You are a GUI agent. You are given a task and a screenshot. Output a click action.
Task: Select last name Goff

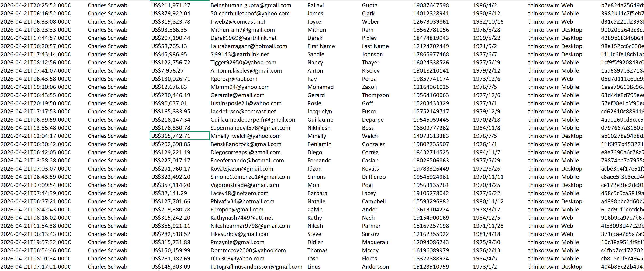tap(367, 103)
